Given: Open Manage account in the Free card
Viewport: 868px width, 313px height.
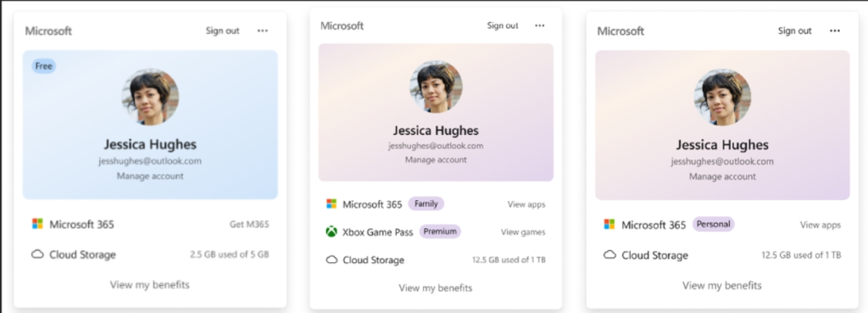Looking at the screenshot, I should pos(150,176).
